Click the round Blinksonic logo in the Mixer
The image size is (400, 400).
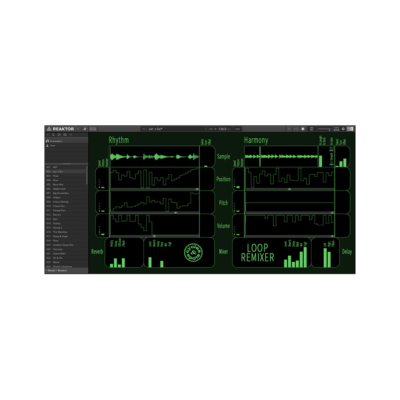click(x=193, y=252)
